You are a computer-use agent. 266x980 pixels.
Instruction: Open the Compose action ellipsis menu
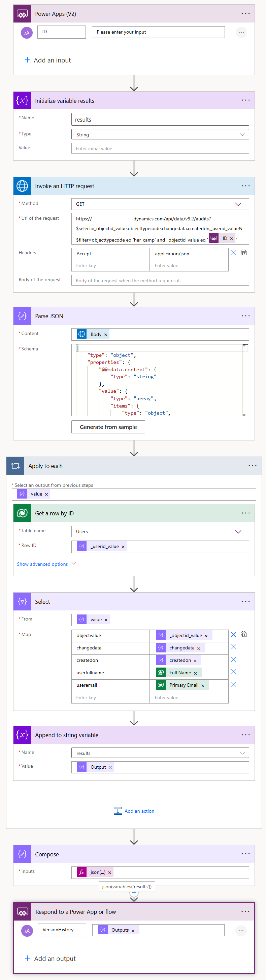(245, 854)
